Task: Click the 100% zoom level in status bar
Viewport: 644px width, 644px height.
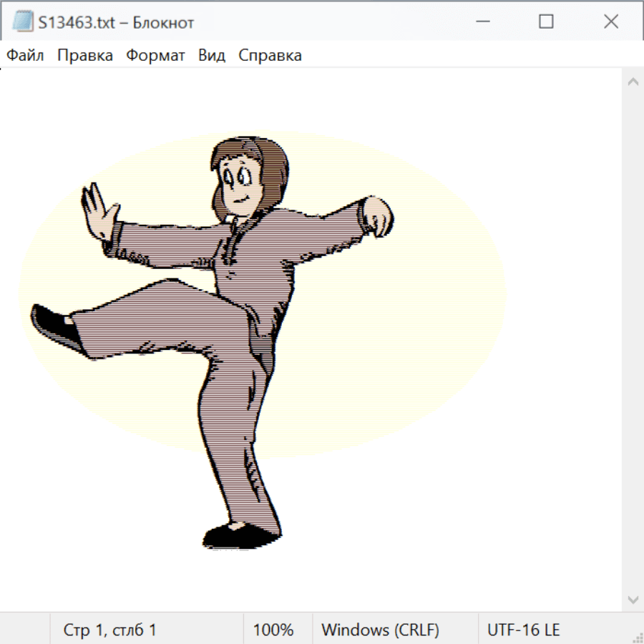Action: tap(273, 630)
